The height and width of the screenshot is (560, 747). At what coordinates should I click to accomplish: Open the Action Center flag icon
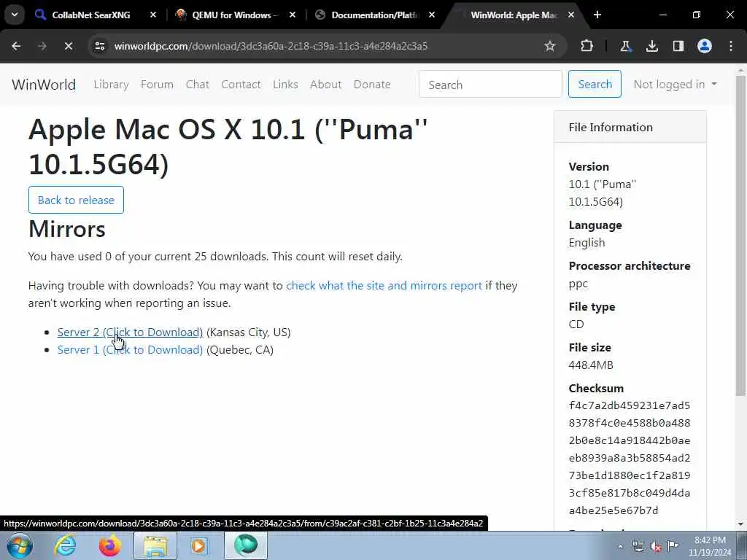(x=673, y=545)
